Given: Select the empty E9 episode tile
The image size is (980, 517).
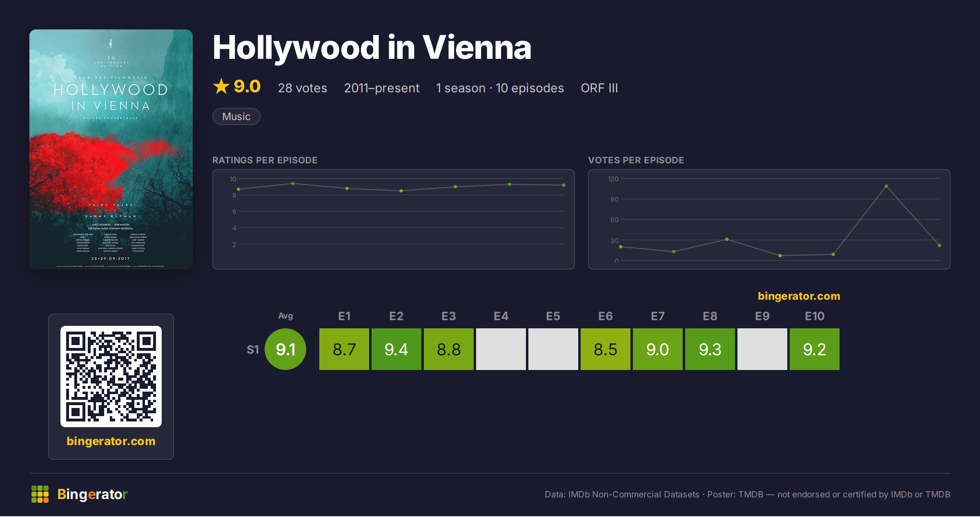Looking at the screenshot, I should click(x=762, y=349).
